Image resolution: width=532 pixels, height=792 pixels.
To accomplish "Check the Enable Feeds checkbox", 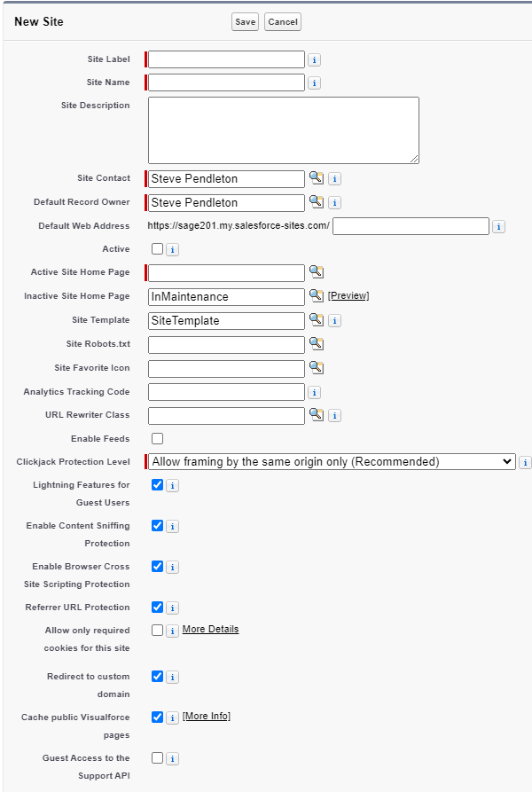I will point(158,438).
